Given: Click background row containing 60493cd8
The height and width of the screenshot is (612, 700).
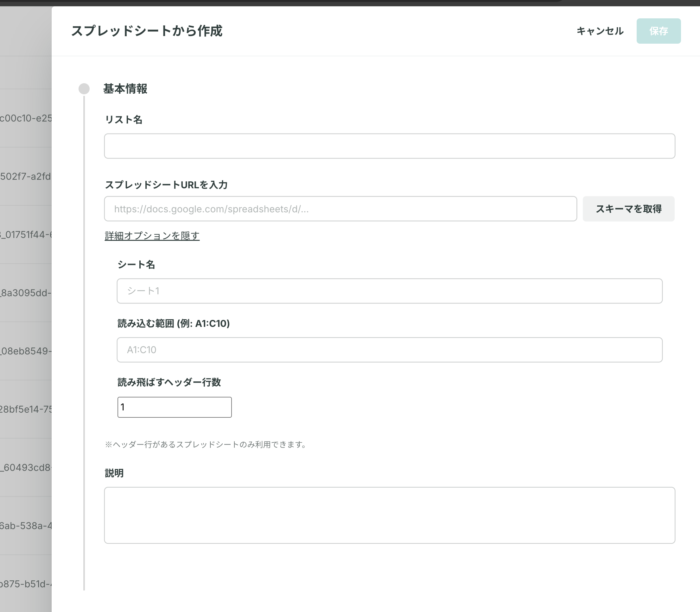Looking at the screenshot, I should [26, 467].
